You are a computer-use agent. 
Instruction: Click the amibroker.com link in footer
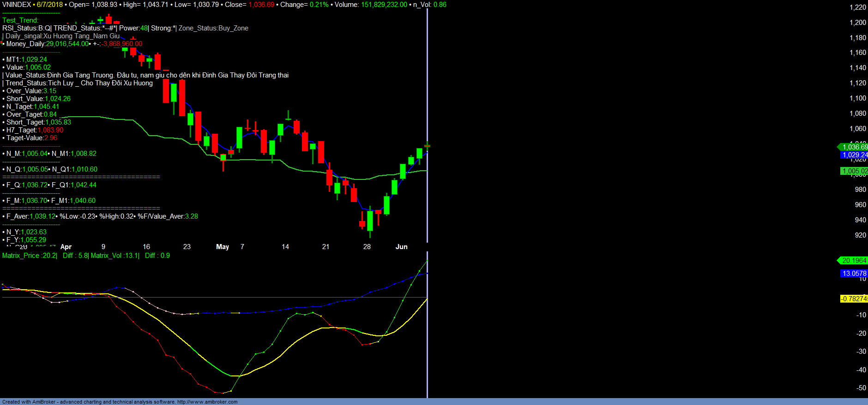pos(207,402)
